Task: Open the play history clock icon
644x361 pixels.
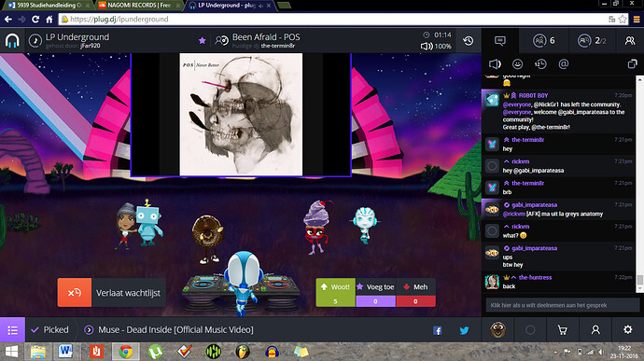Action: click(x=469, y=41)
